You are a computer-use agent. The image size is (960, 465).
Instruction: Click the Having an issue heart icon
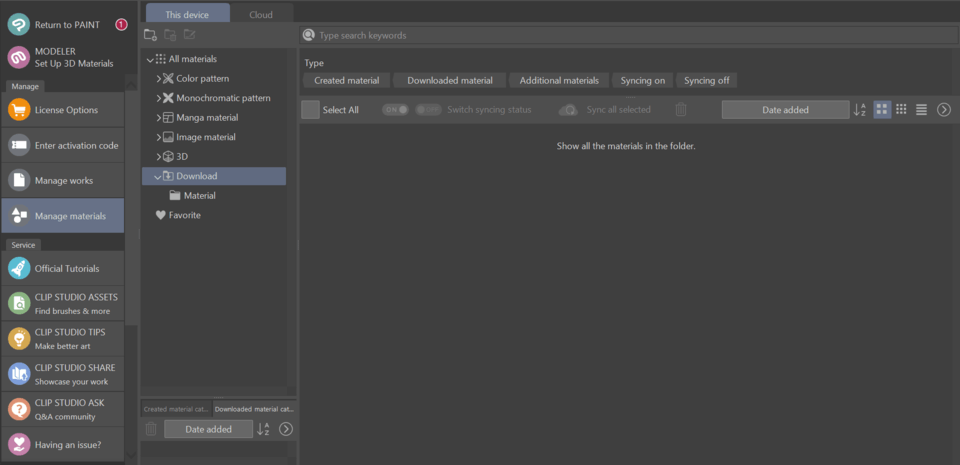[19, 444]
